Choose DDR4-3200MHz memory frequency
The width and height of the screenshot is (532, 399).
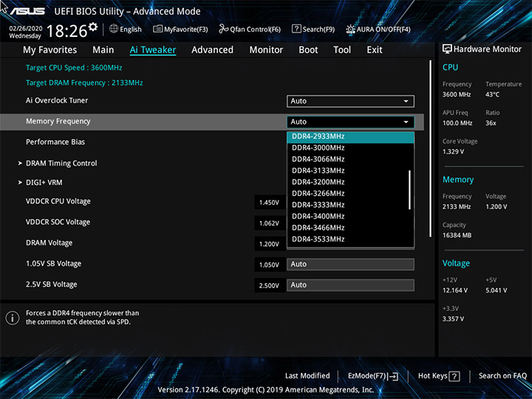pos(350,183)
